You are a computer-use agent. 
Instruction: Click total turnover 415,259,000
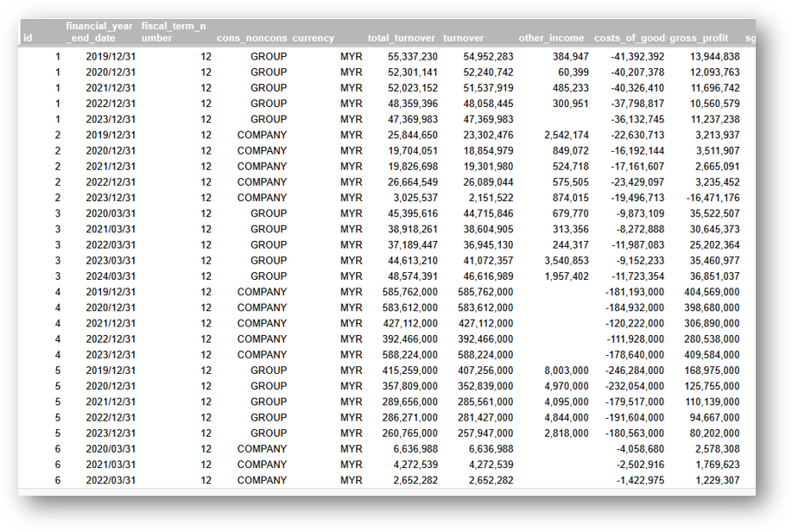(x=409, y=370)
